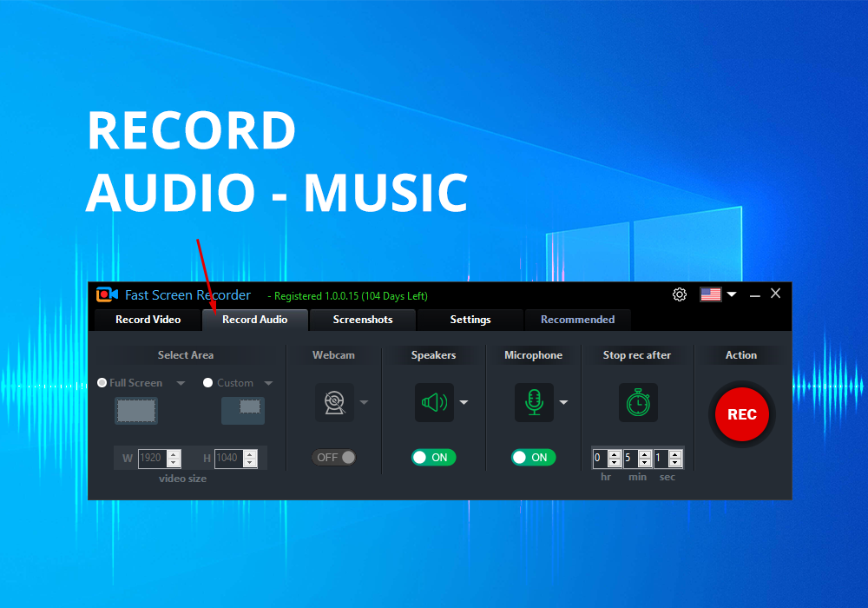Open the Recommended tab
The width and height of the screenshot is (868, 608).
[577, 320]
